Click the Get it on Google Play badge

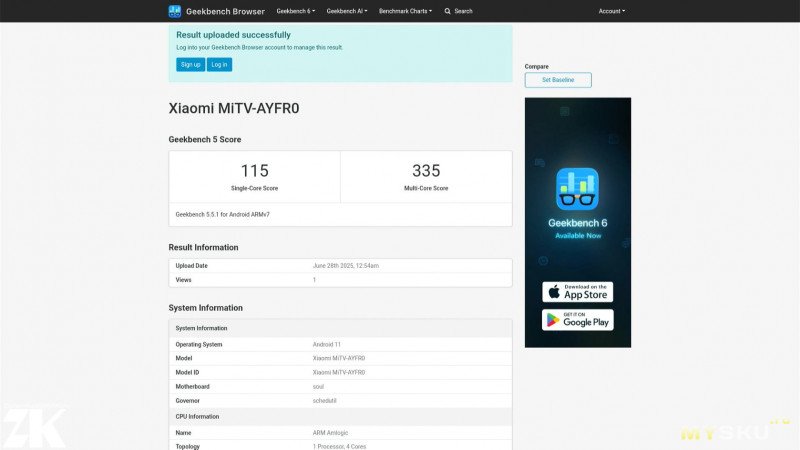tap(578, 320)
